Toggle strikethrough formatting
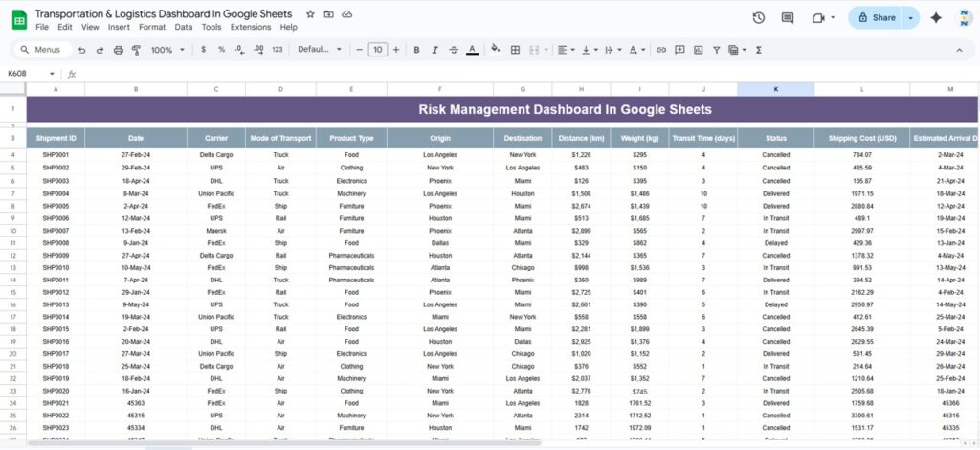980x450 pixels. (454, 50)
